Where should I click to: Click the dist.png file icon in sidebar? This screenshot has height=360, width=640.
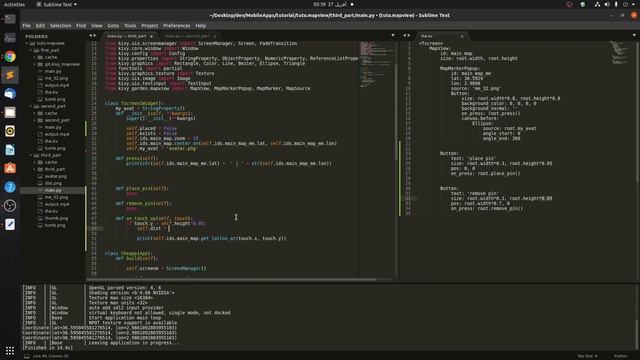40,183
